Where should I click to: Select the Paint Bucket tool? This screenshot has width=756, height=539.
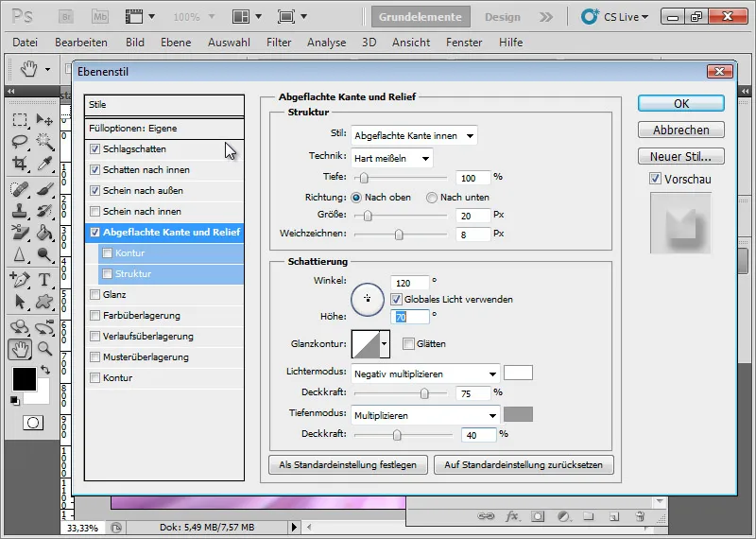click(x=44, y=233)
